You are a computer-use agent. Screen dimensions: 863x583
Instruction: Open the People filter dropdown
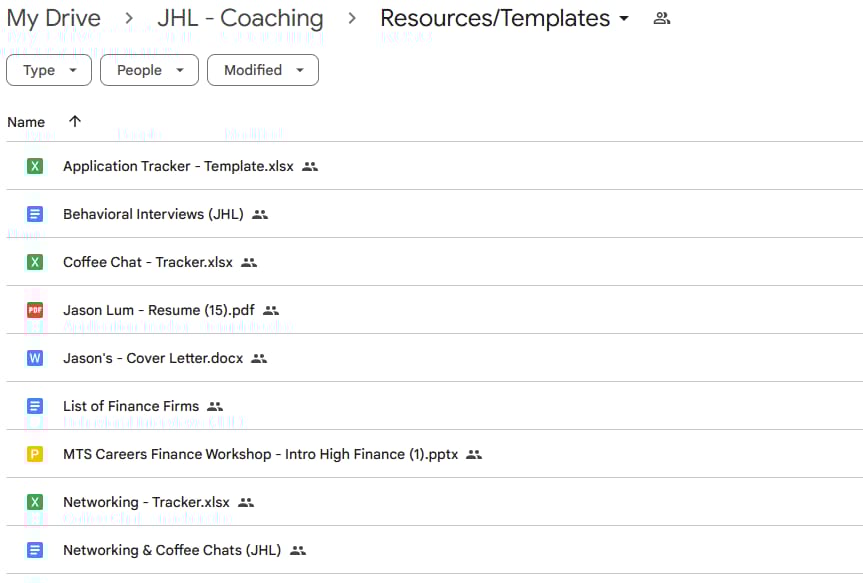[x=149, y=70]
